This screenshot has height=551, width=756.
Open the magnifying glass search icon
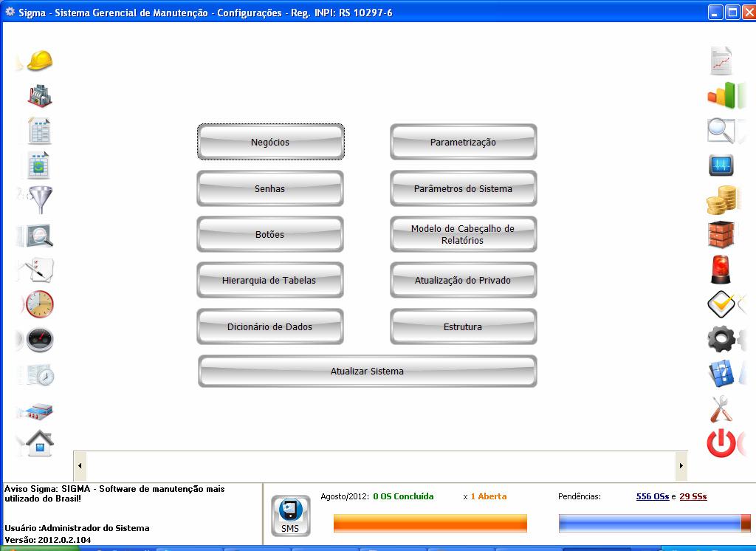tap(721, 130)
